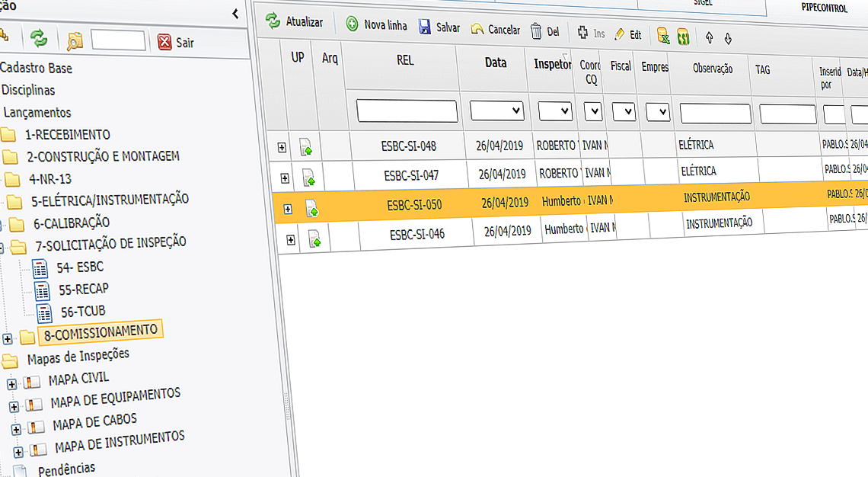Click upload icon in ESBC-SI-048 row
Viewport: 868px width, 477px height.
306,147
